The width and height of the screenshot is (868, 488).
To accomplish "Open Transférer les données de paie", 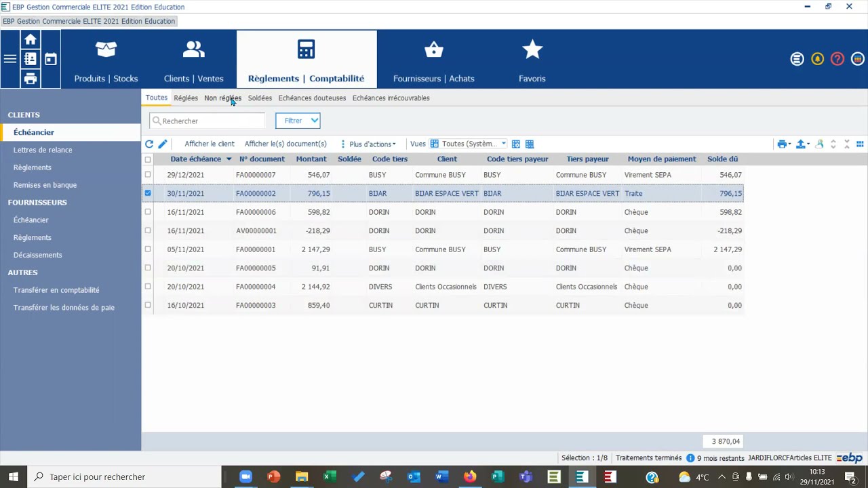I will tap(64, 308).
